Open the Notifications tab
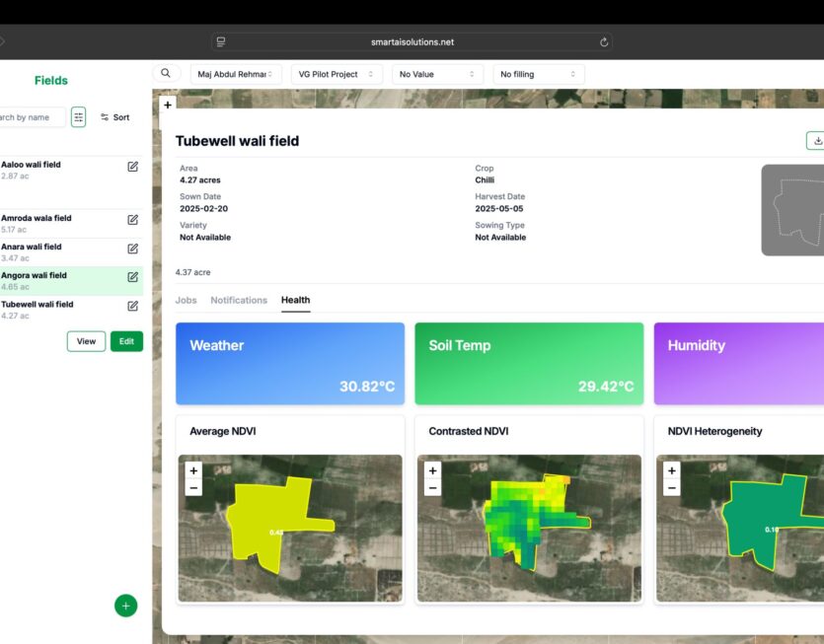The image size is (824, 644). point(239,300)
